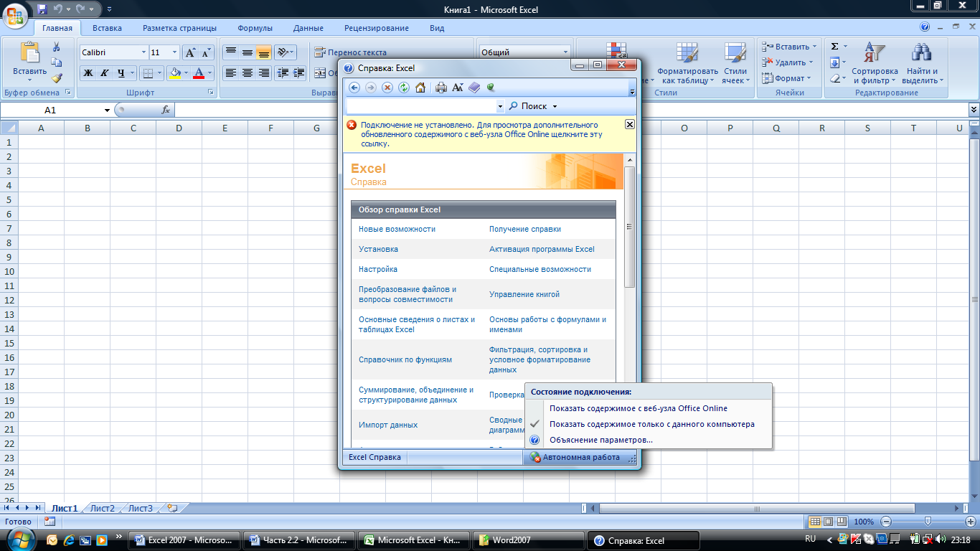Viewport: 980px width, 551px height.
Task: Toggle middle vertical alignment
Action: point(247,52)
